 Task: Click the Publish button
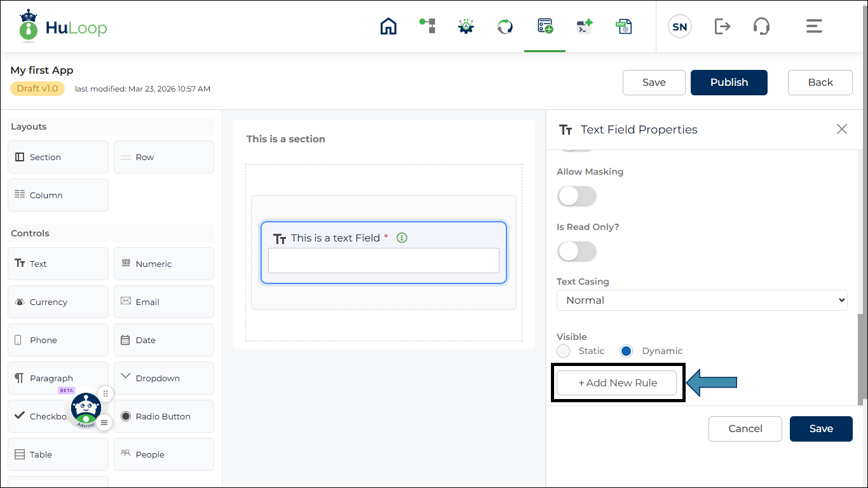click(x=729, y=83)
